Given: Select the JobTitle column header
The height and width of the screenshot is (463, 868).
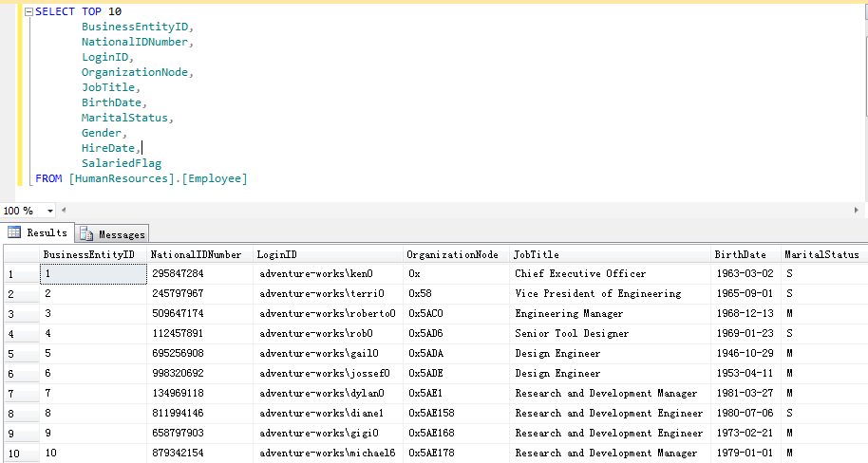Looking at the screenshot, I should click(x=610, y=254).
